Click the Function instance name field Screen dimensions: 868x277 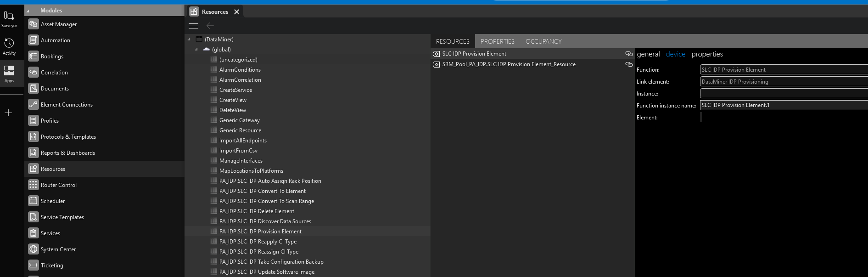point(783,105)
